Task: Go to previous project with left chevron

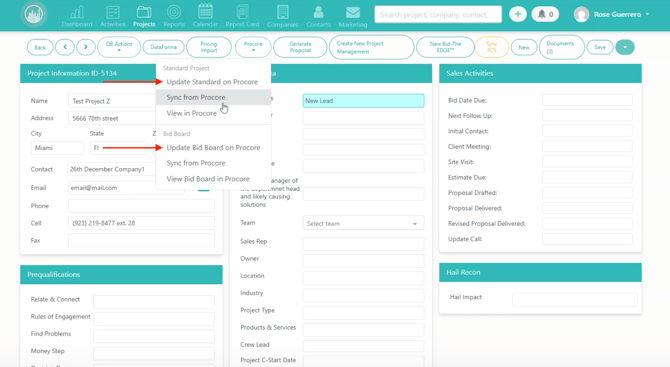Action: (x=65, y=47)
